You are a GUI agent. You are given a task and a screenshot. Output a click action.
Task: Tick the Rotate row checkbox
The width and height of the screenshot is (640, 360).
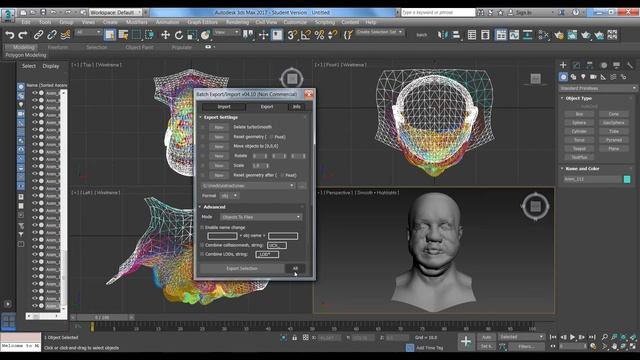202,156
